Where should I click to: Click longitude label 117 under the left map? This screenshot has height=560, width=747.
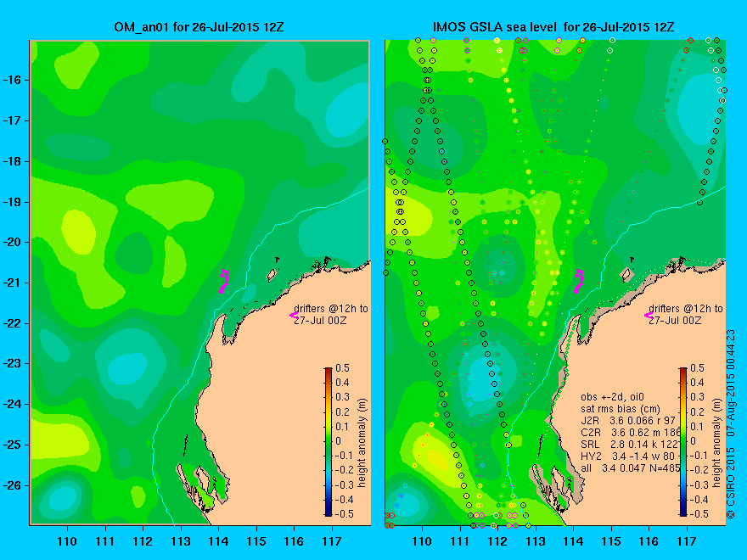[x=332, y=541]
